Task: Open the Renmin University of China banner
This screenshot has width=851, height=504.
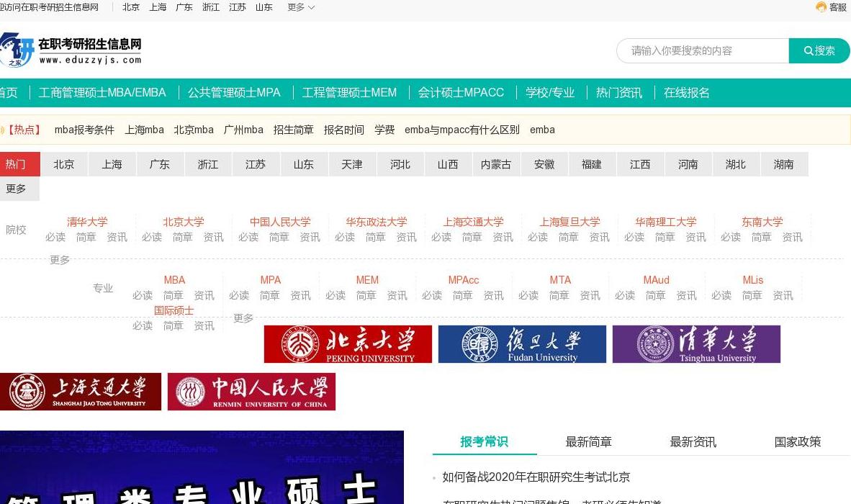Action: [251, 392]
